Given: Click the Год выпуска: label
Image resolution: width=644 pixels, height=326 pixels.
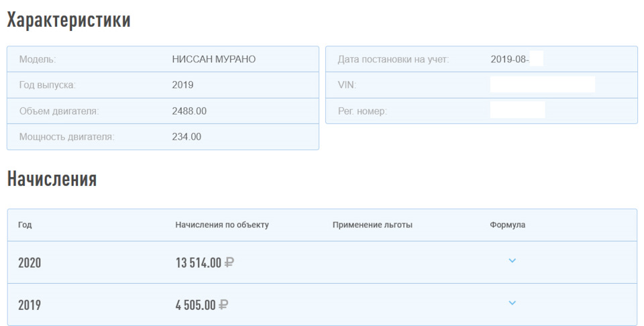Looking at the screenshot, I should tap(47, 85).
